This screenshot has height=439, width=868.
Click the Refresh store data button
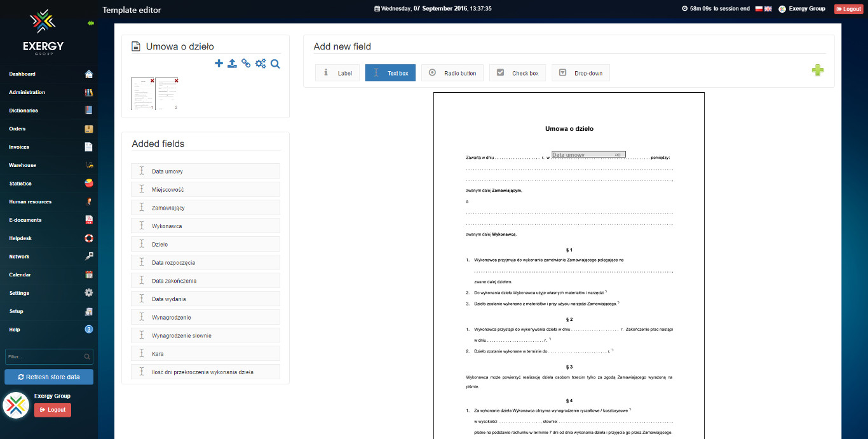(x=49, y=377)
